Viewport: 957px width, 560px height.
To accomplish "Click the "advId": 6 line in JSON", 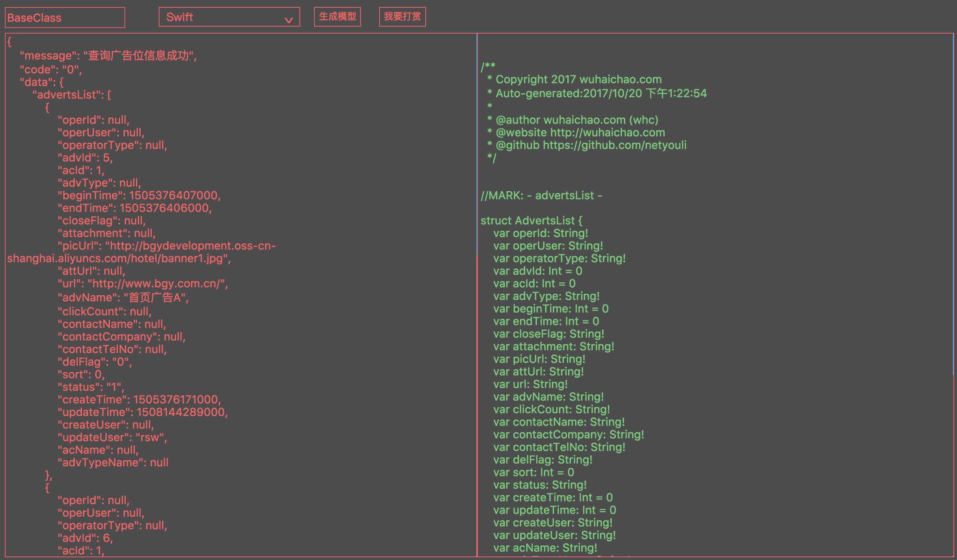I will pyautogui.click(x=85, y=538).
